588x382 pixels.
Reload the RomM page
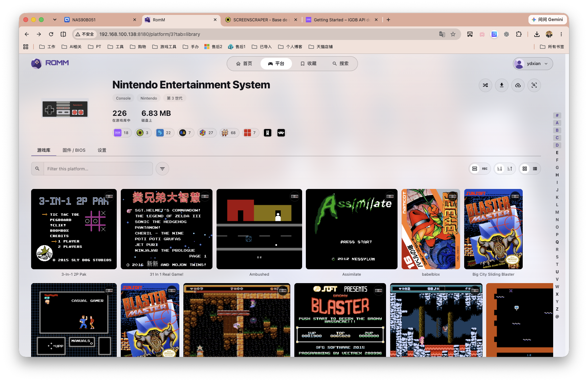click(51, 34)
